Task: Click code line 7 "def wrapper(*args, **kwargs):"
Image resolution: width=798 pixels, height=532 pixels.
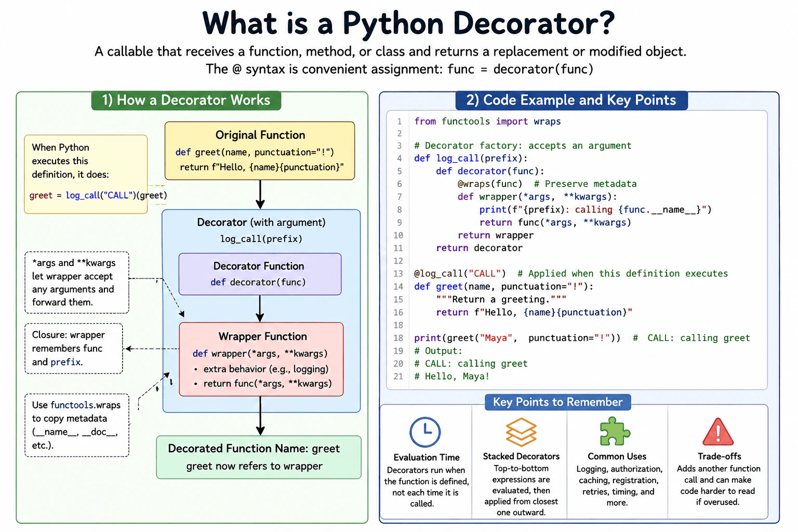Action: [537, 197]
